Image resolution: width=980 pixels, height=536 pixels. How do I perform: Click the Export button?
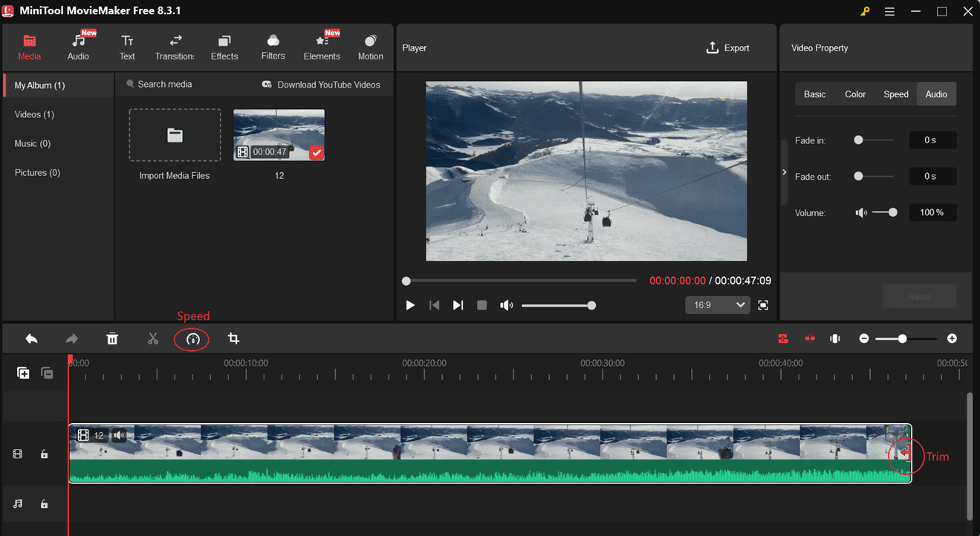(727, 48)
